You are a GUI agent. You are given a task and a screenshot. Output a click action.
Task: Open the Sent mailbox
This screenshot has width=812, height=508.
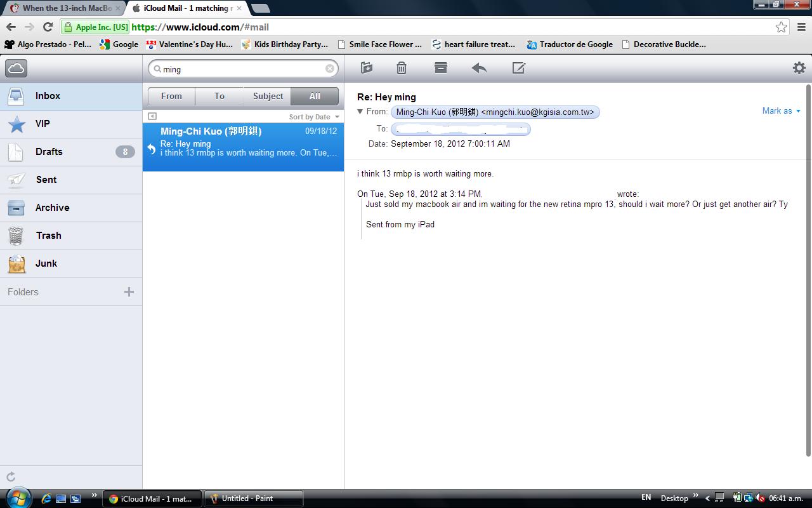[71, 180]
